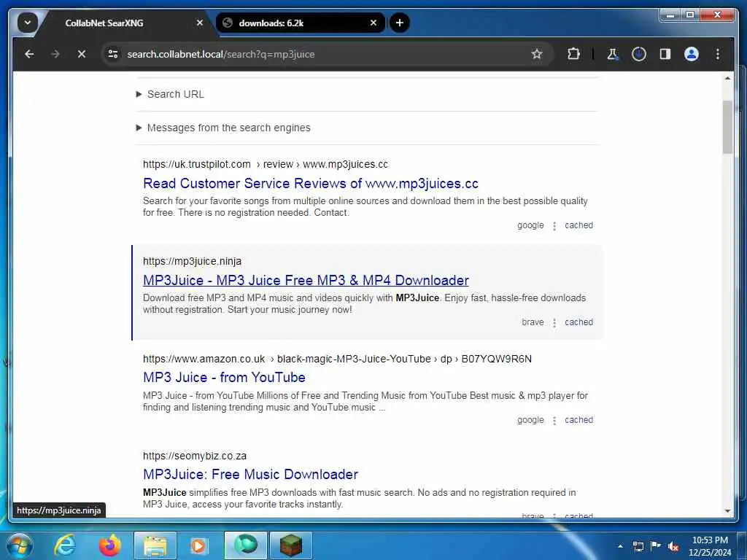Show hidden system tray icons

click(x=620, y=546)
